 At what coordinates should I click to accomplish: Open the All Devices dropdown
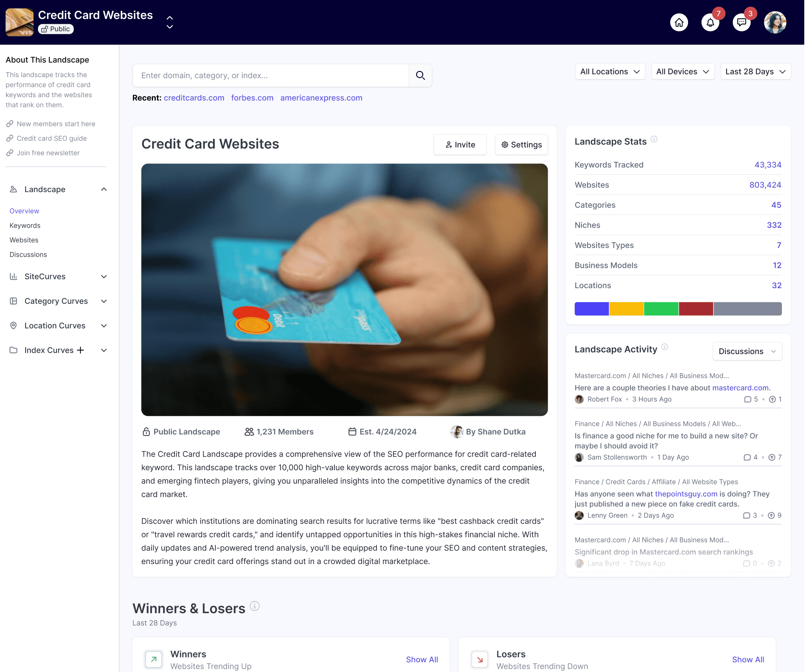pos(683,72)
